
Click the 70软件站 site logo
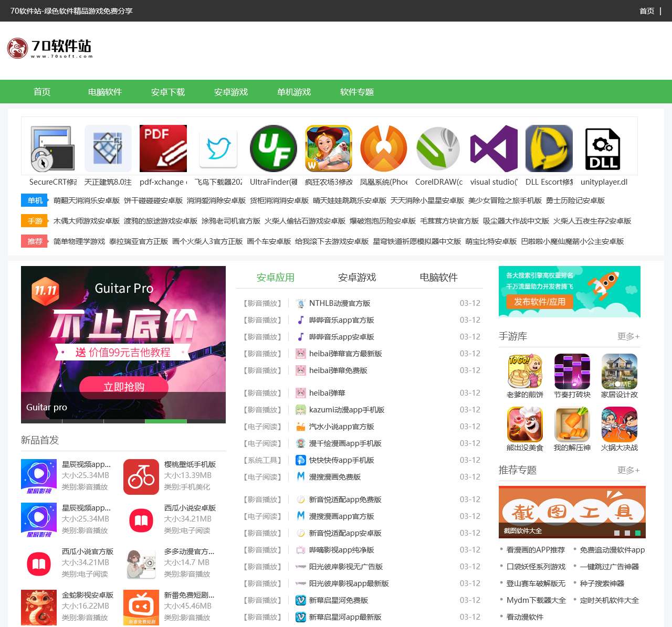click(50, 48)
